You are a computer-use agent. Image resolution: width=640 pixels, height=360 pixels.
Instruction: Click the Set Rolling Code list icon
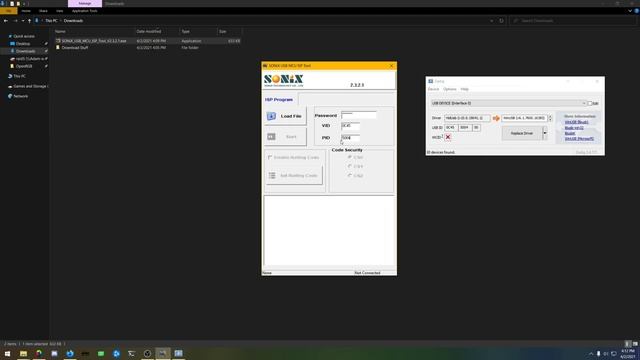point(272,176)
